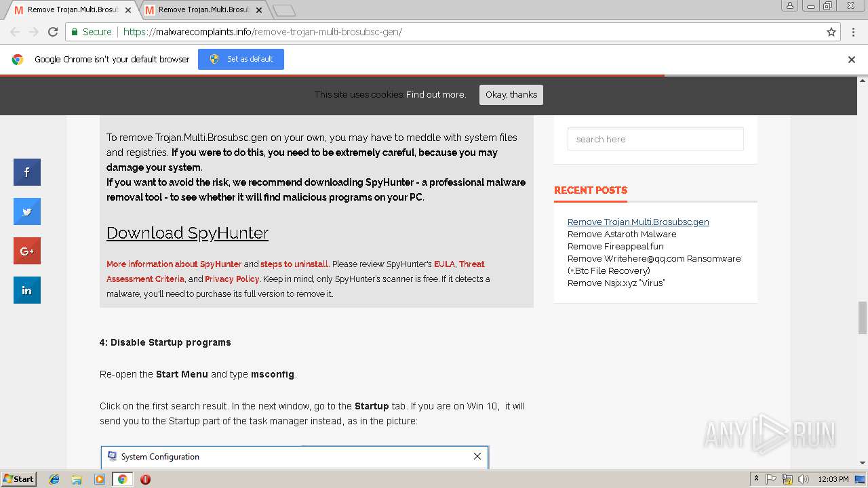Open Find out more cookie link
Image resolution: width=868 pixels, height=488 pixels.
tap(436, 95)
